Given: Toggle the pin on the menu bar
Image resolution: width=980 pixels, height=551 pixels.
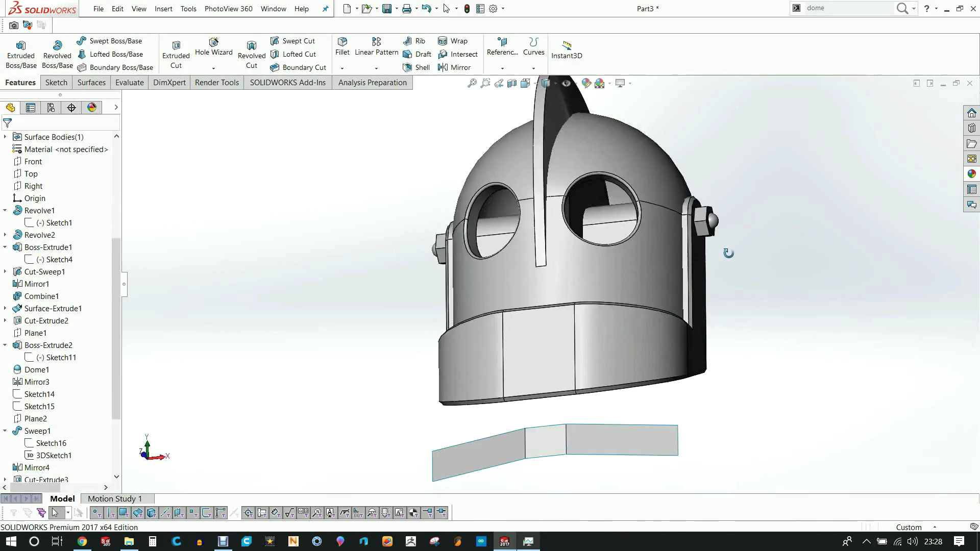Looking at the screenshot, I should tap(325, 9).
